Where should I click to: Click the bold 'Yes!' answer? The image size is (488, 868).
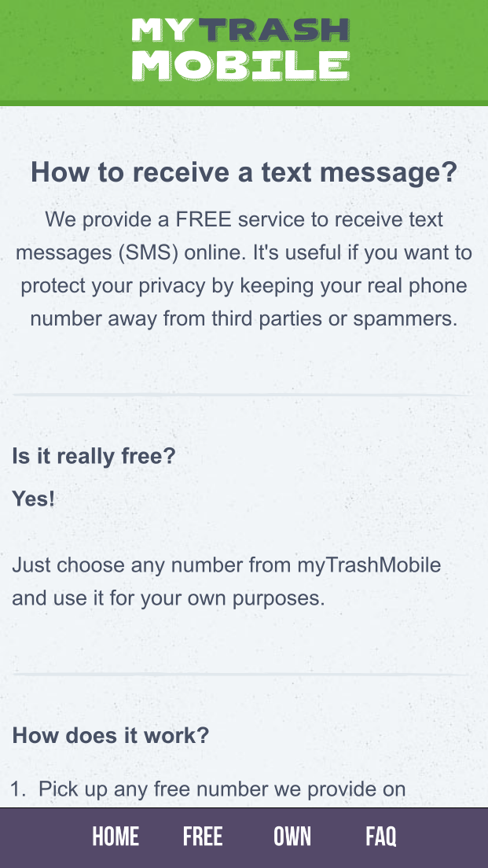click(x=34, y=498)
